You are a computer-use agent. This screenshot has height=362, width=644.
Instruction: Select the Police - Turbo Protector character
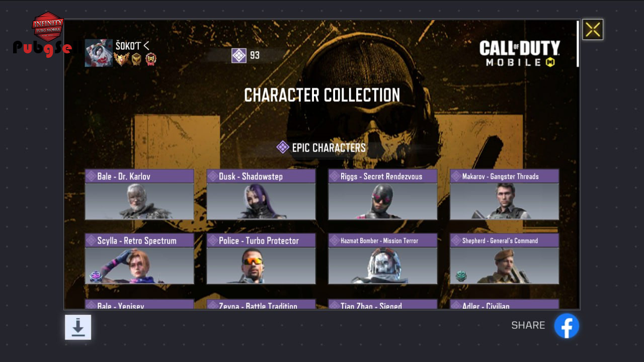[x=261, y=259]
